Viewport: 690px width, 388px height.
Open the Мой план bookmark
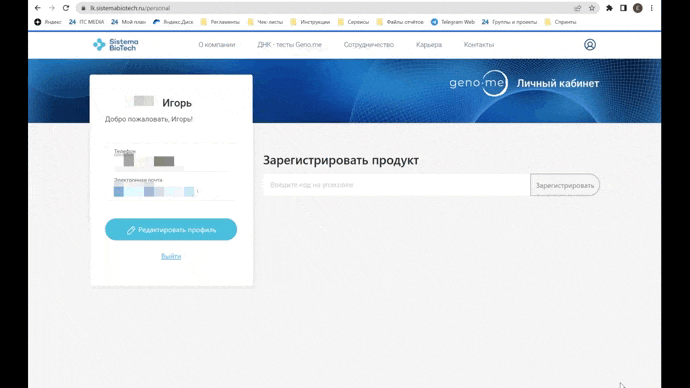point(128,22)
